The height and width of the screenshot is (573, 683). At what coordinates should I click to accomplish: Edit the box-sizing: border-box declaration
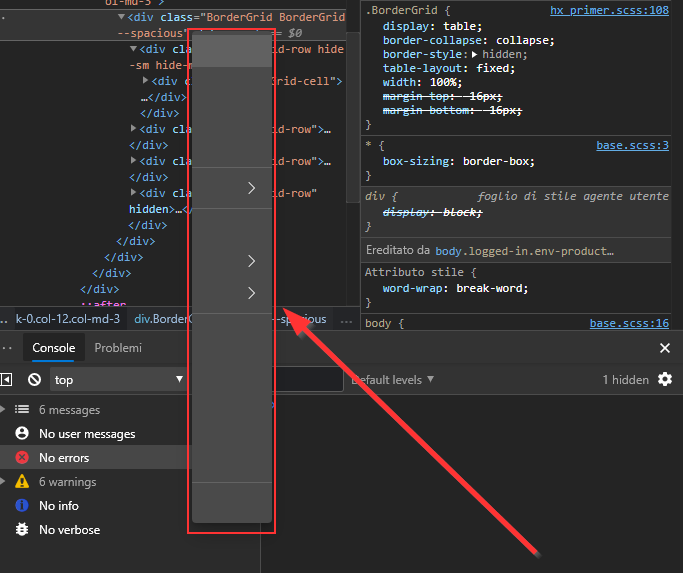[x=459, y=161]
